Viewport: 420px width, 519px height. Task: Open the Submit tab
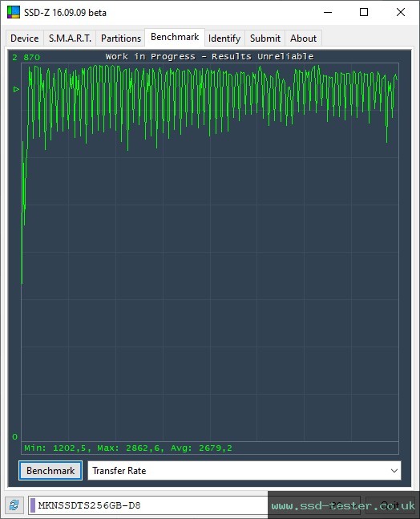pyautogui.click(x=265, y=39)
